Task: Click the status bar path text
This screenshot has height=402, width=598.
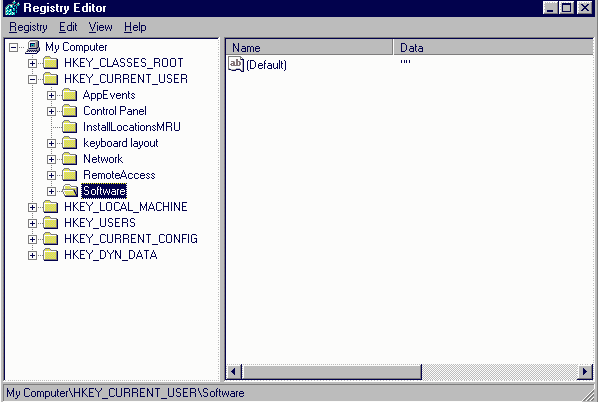Action: 125,393
